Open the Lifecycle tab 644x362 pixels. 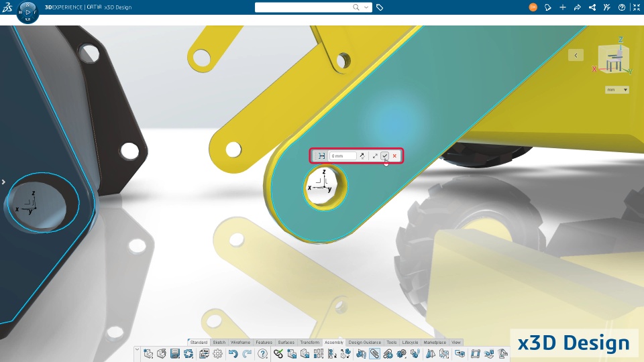(x=410, y=343)
